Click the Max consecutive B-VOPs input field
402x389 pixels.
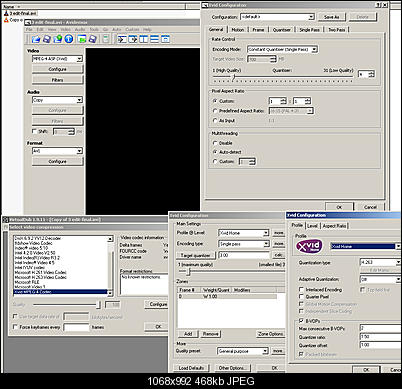(380, 328)
